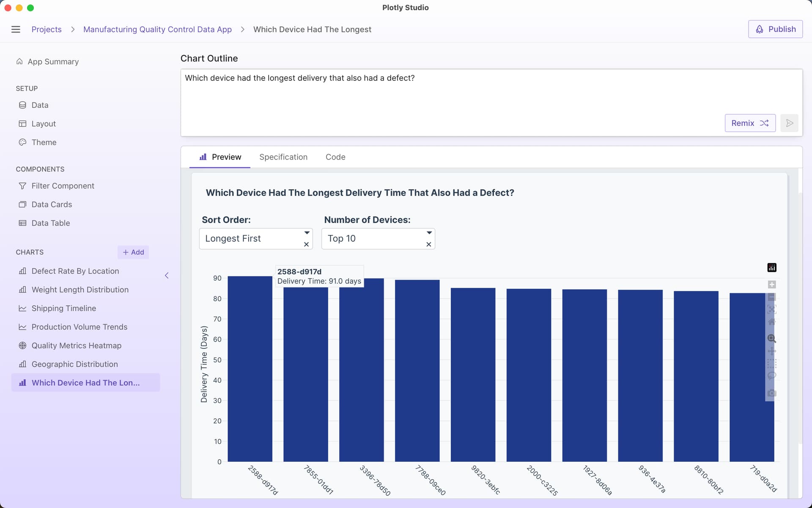Collapse the sidebar with the chevron
This screenshot has width=812, height=508.
pyautogui.click(x=167, y=276)
